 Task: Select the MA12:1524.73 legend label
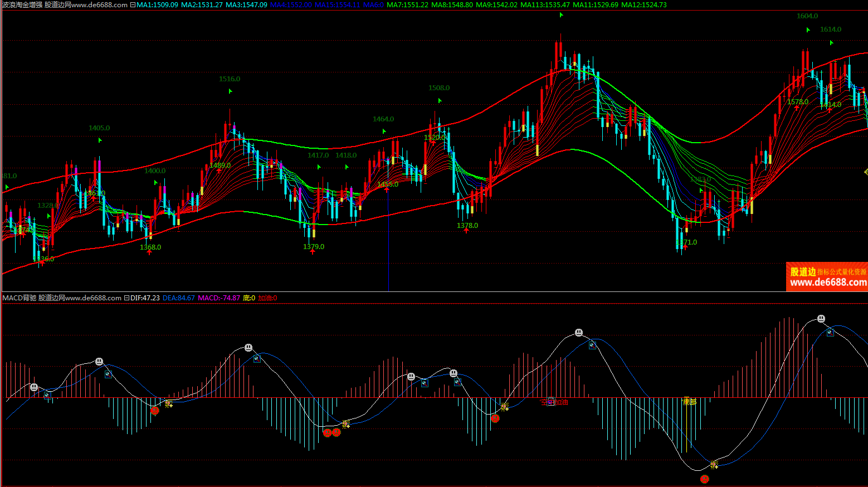pos(643,5)
